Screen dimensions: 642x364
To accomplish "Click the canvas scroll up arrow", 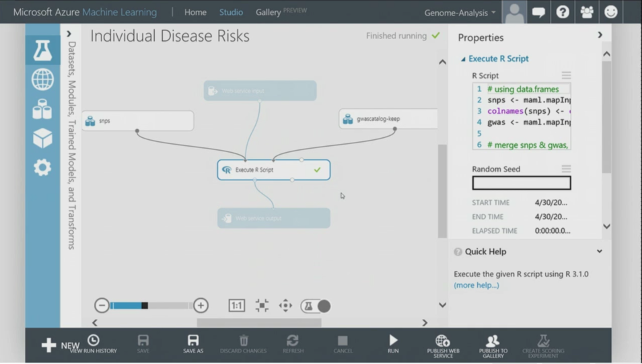I will coord(443,62).
